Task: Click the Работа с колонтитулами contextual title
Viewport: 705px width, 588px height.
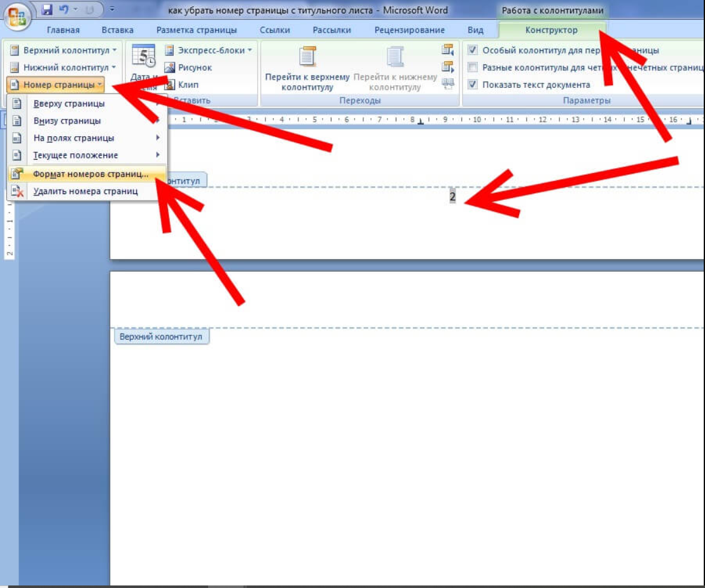Action: [x=552, y=10]
